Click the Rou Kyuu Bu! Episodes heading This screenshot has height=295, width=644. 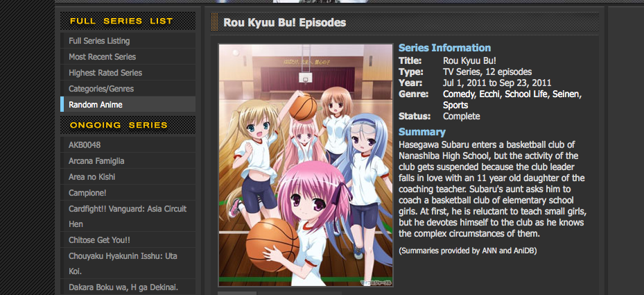[x=285, y=23]
